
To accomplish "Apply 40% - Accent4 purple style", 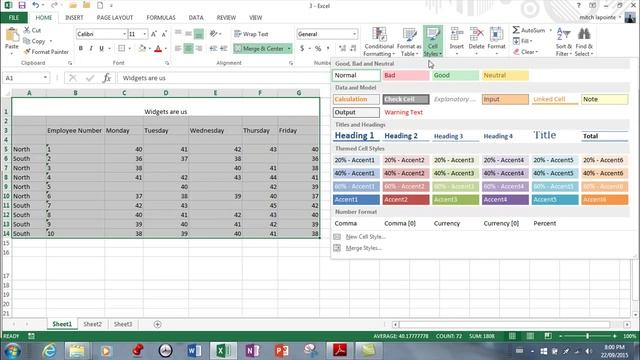I will [x=505, y=173].
